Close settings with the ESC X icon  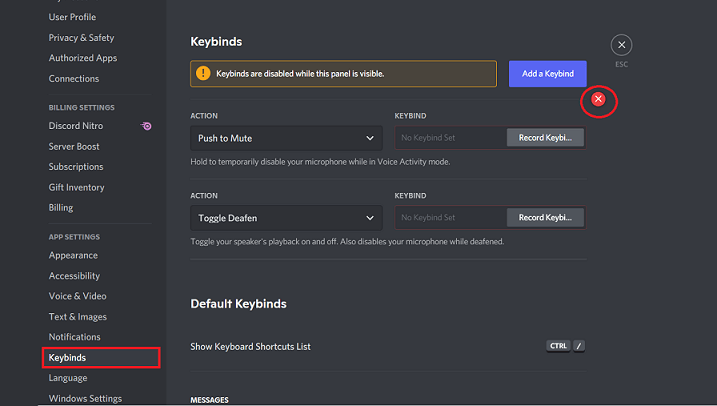[621, 45]
